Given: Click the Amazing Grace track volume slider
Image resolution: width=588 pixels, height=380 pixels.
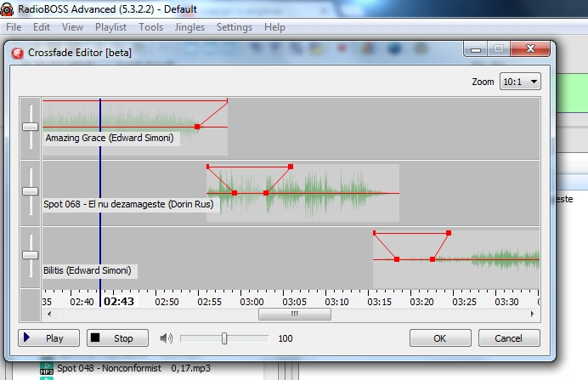Looking at the screenshot, I should [x=30, y=127].
